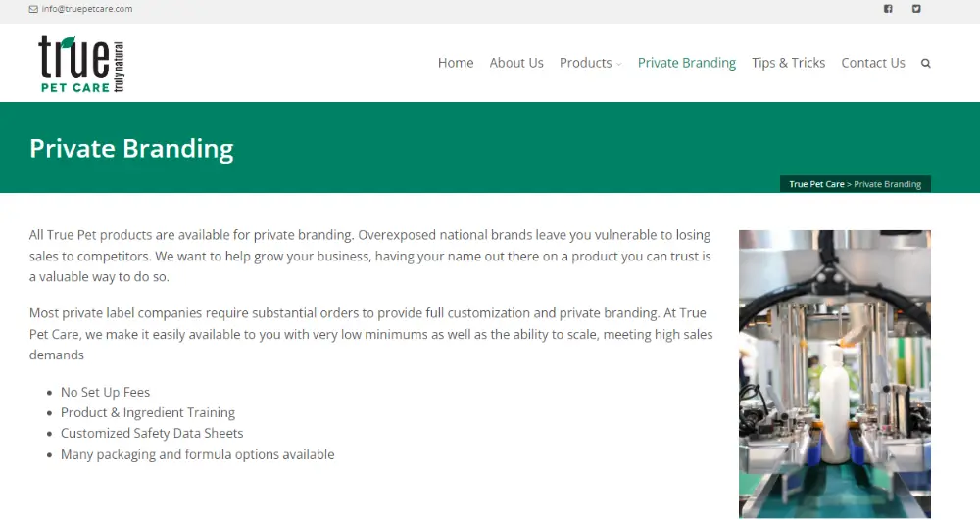The height and width of the screenshot is (520, 980).
Task: Click the Facebook icon in top bar
Action: 888,9
